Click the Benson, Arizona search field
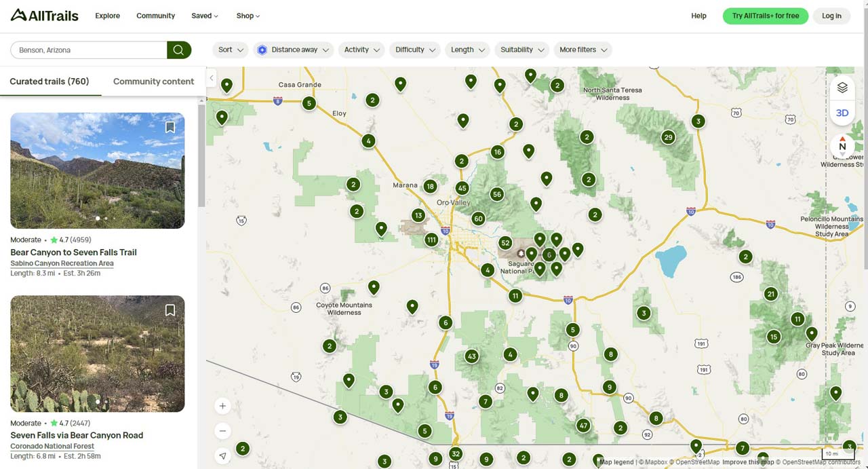 pos(88,50)
